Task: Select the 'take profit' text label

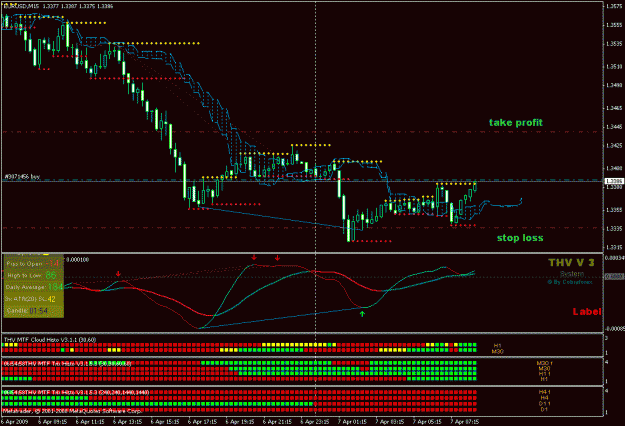Action: click(x=516, y=123)
